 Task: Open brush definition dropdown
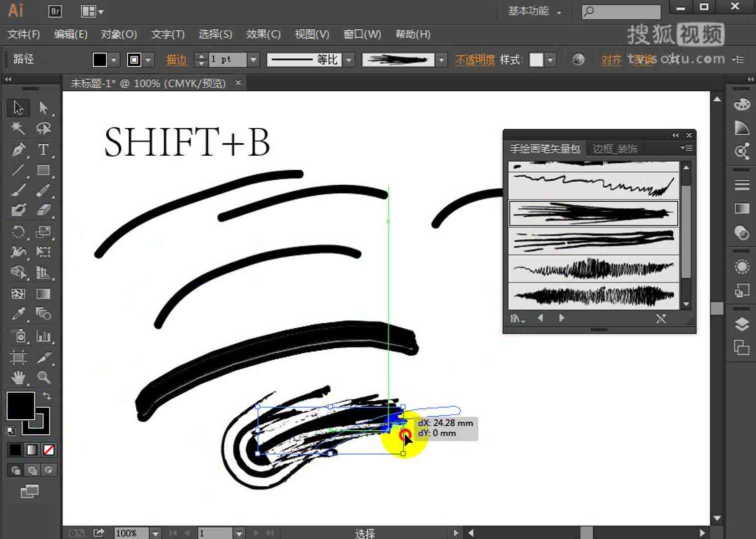pos(441,60)
